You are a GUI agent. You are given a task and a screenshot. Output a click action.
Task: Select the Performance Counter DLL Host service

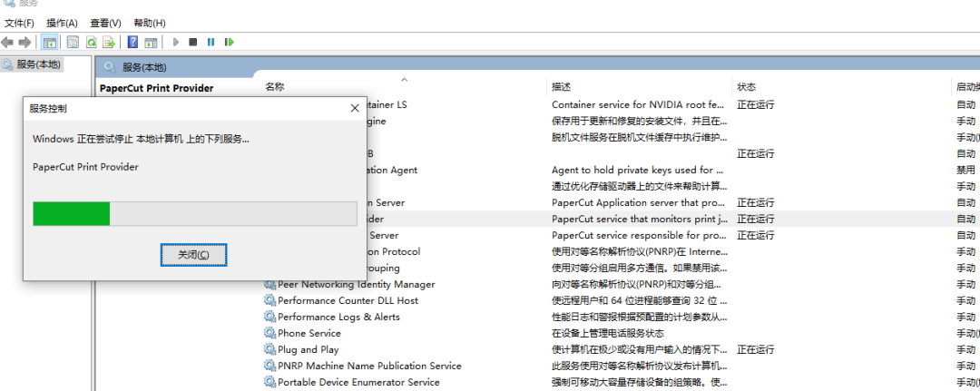coord(348,300)
